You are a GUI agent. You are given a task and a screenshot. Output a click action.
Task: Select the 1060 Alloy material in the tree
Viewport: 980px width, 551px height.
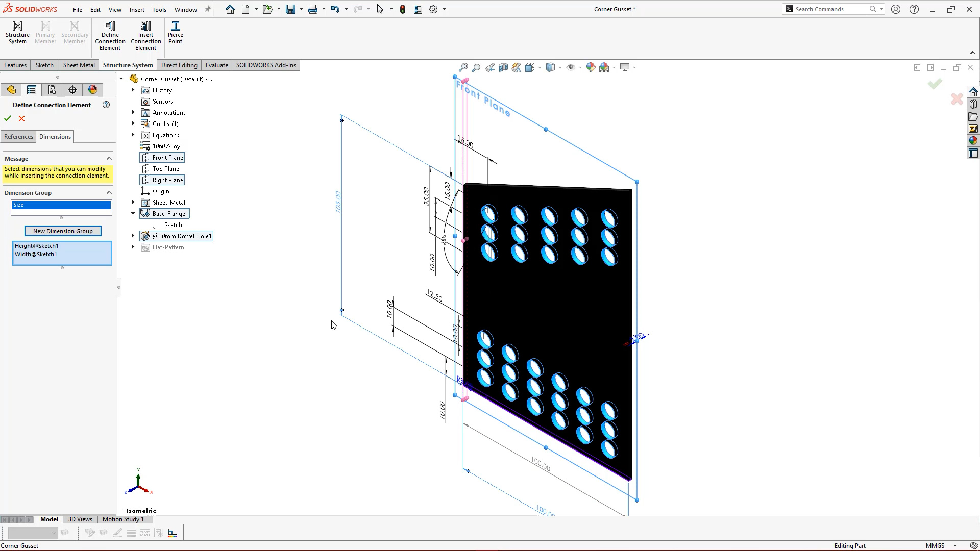point(166,146)
